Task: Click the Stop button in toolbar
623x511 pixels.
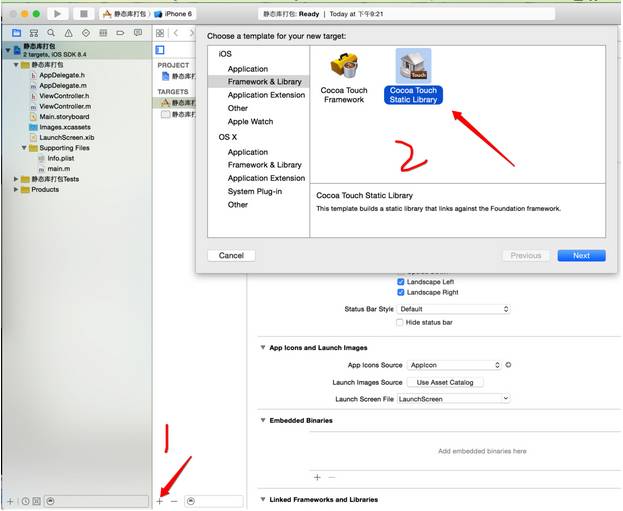Action: [84, 14]
